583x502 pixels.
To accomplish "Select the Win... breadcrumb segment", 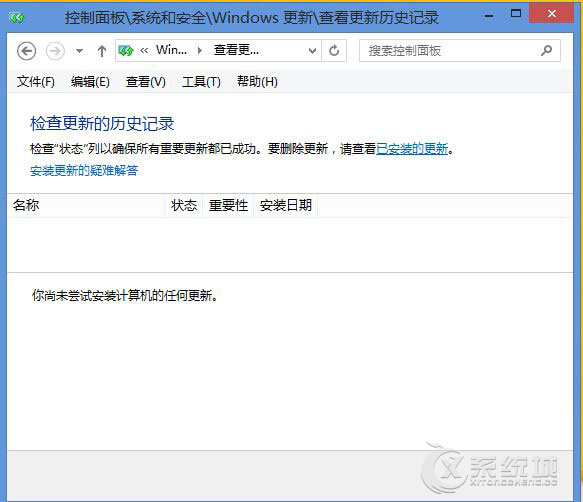I will point(171,50).
